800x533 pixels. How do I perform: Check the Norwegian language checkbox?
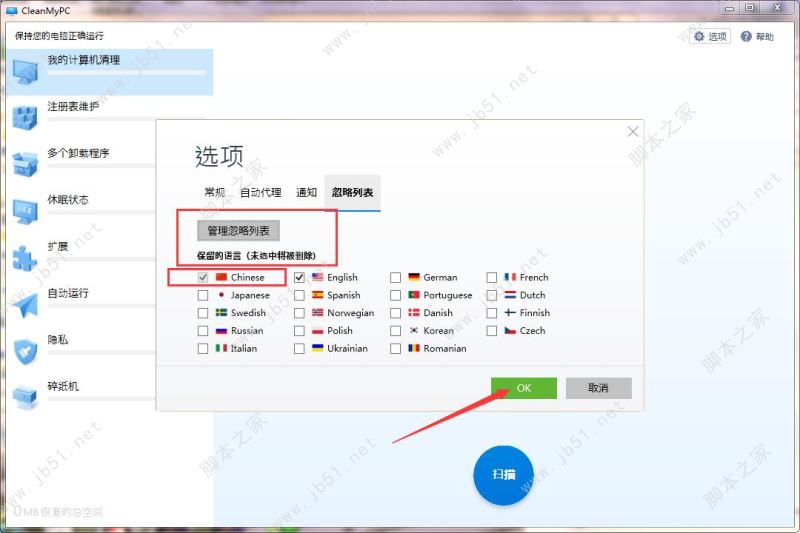pyautogui.click(x=299, y=313)
